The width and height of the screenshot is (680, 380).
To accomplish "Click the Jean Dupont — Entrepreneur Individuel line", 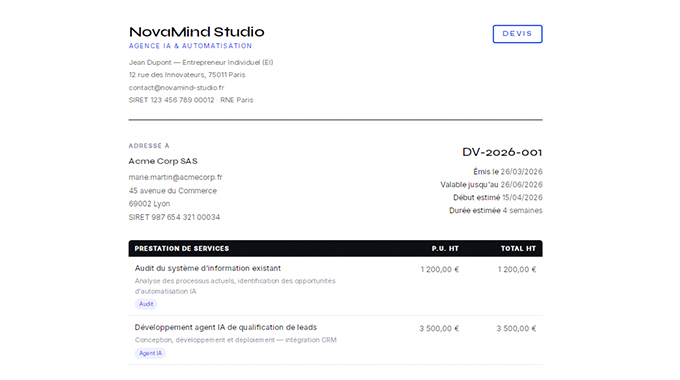I will 201,62.
